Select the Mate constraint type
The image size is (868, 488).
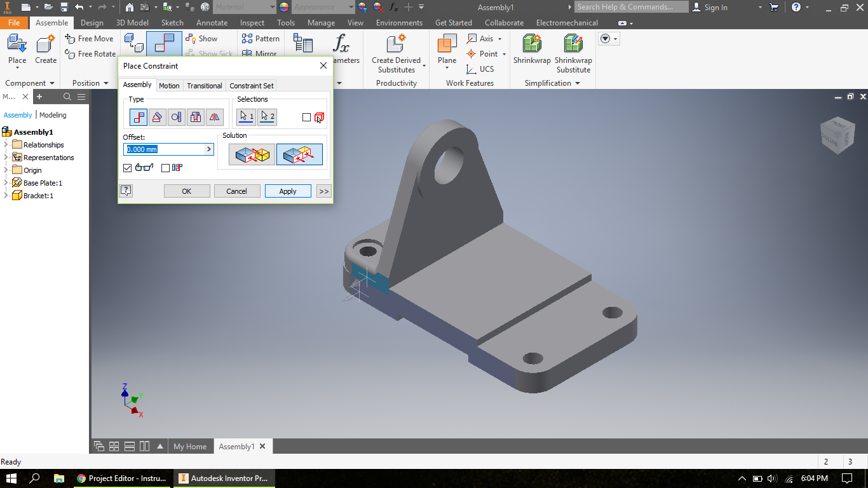[x=139, y=117]
